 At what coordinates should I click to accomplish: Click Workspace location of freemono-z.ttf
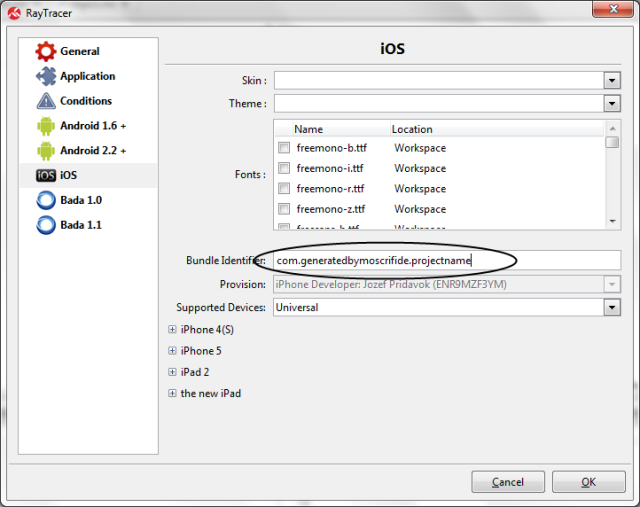tap(420, 209)
